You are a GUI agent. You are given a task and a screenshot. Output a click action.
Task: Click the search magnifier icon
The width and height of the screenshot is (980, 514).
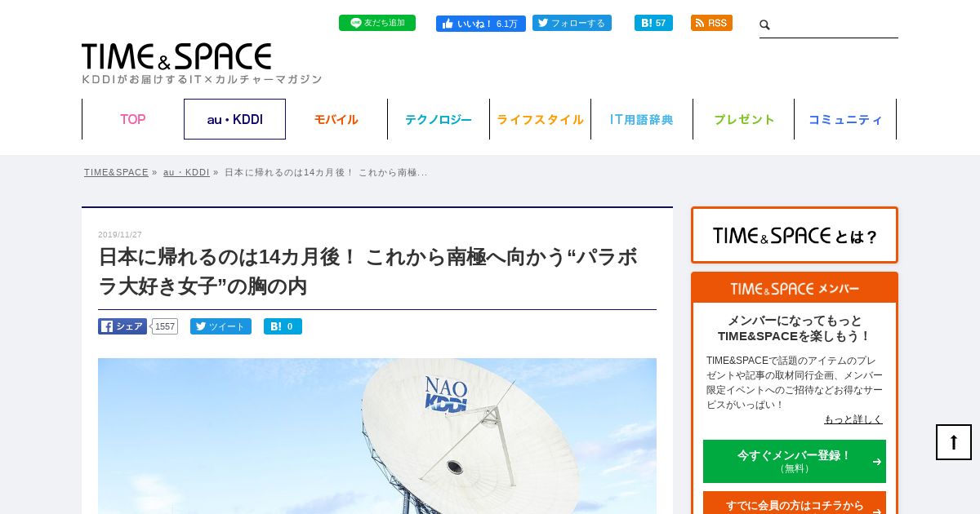tap(765, 25)
